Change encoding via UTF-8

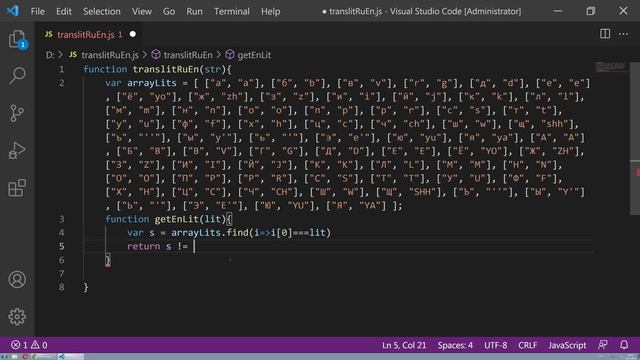(x=496, y=345)
